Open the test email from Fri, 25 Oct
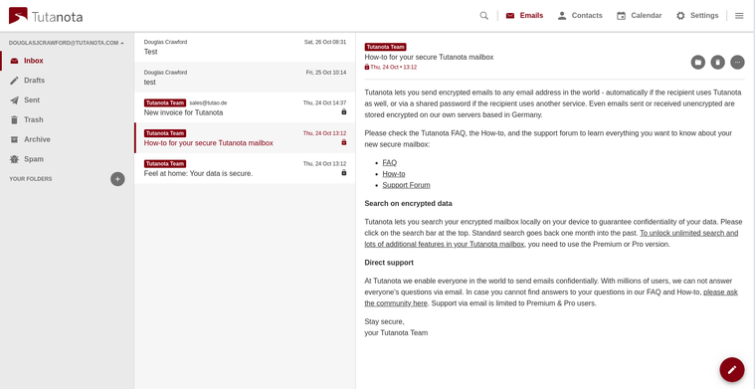Image resolution: width=755 pixels, height=389 pixels. point(245,77)
